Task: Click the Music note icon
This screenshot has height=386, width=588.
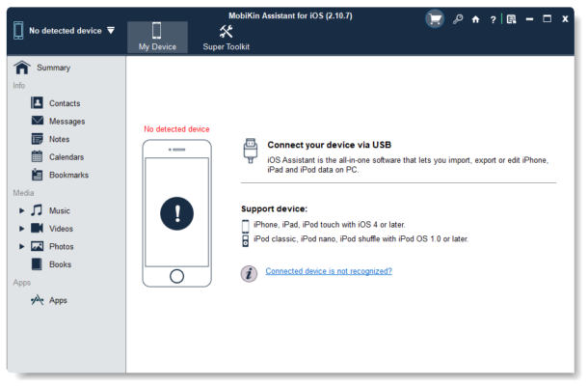Action: click(37, 210)
